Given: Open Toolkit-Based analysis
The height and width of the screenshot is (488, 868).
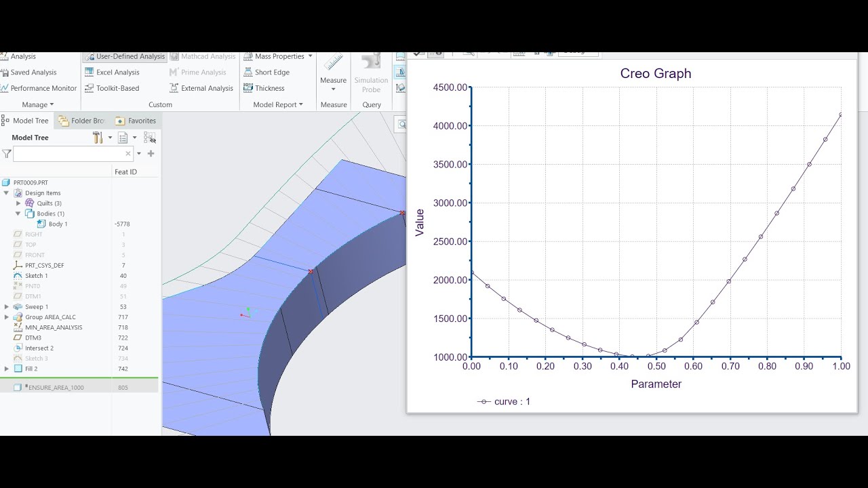Looking at the screenshot, I should 112,88.
